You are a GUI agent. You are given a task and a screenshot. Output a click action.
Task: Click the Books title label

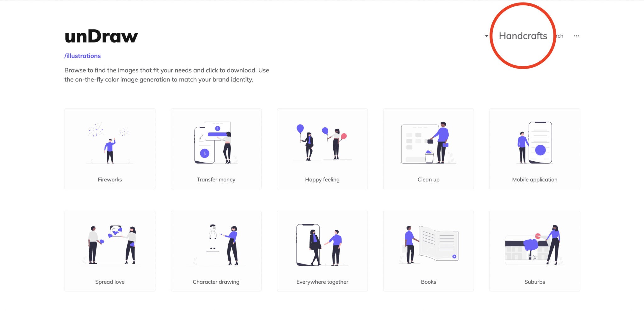(x=428, y=282)
